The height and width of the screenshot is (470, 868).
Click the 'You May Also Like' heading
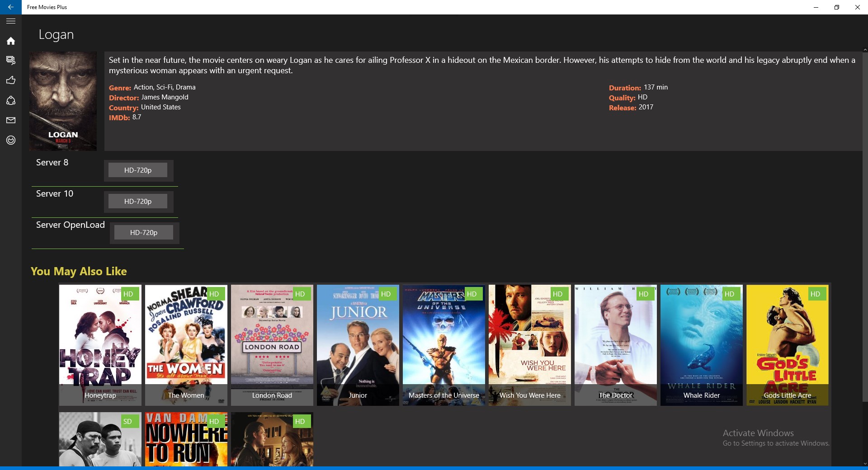click(79, 271)
